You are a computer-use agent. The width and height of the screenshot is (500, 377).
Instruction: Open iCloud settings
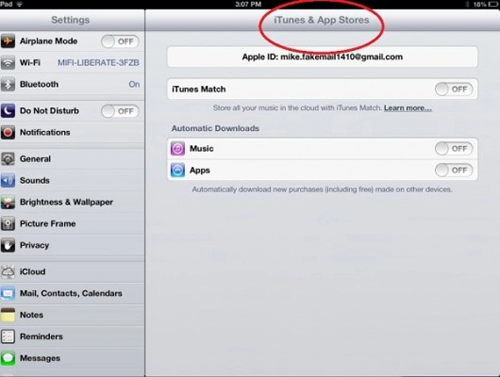tap(72, 272)
